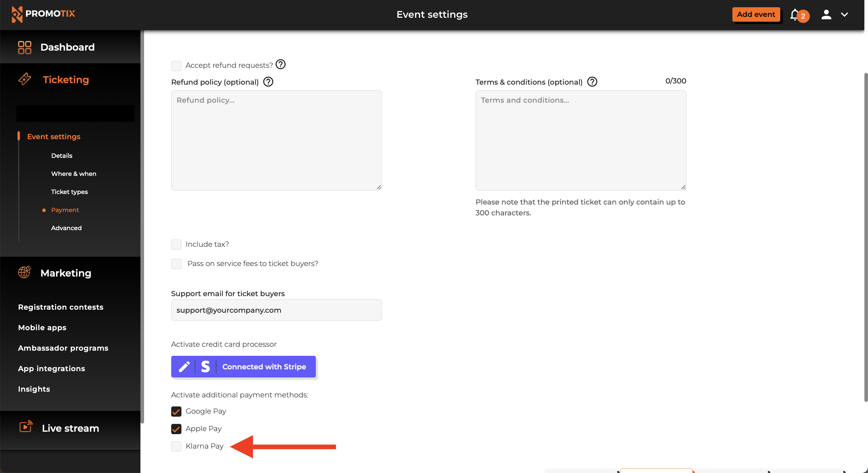
Task: Select Ticket types in the sidebar
Action: tap(69, 192)
